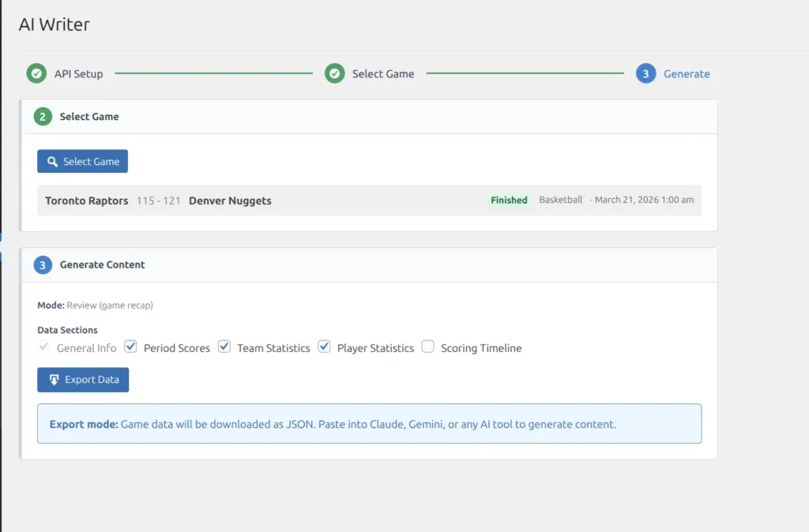This screenshot has width=809, height=532.
Task: Click the blue number 3 section badge
Action: point(43,265)
